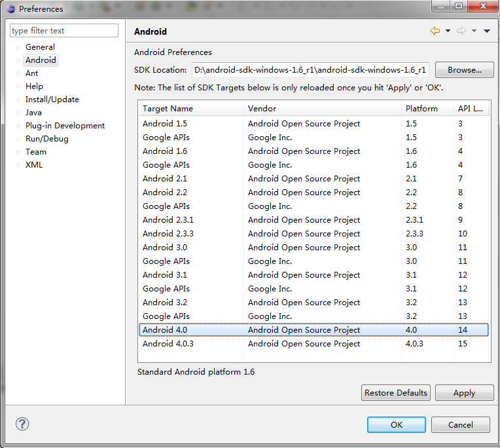
Task: Select Ant in the preferences tree
Action: (x=31, y=73)
